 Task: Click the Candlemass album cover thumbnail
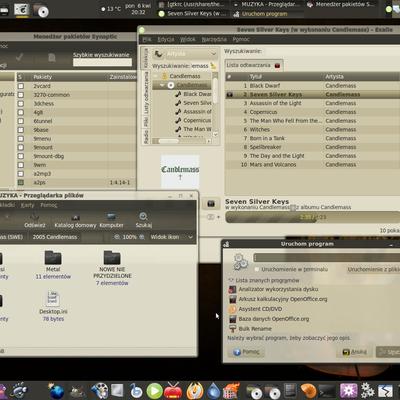coord(180,172)
